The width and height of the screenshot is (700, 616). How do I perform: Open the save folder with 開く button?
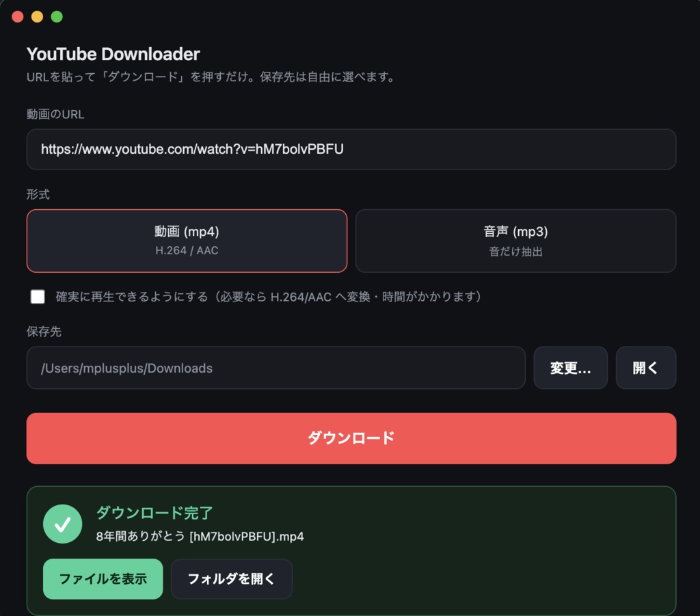[645, 368]
